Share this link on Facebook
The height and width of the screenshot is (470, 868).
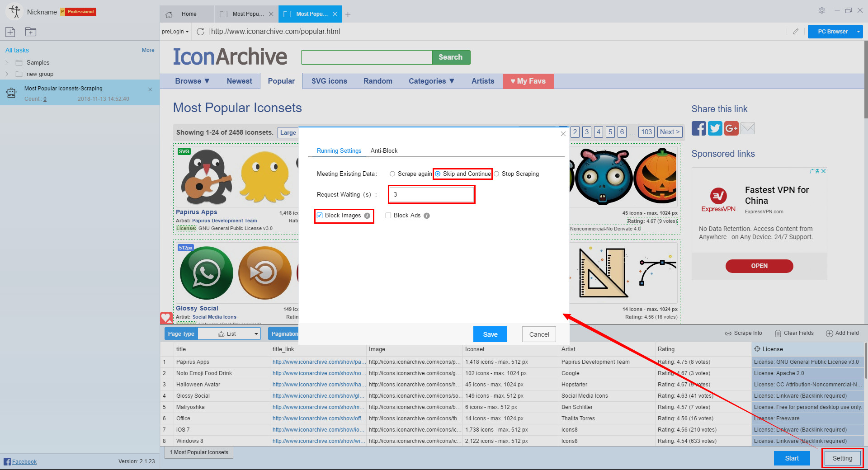[698, 128]
